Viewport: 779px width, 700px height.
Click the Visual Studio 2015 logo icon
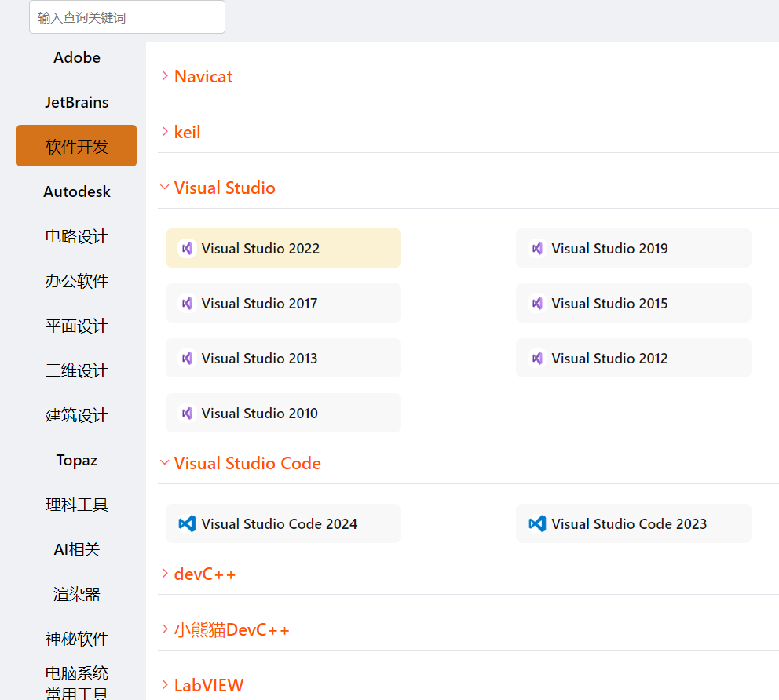537,303
